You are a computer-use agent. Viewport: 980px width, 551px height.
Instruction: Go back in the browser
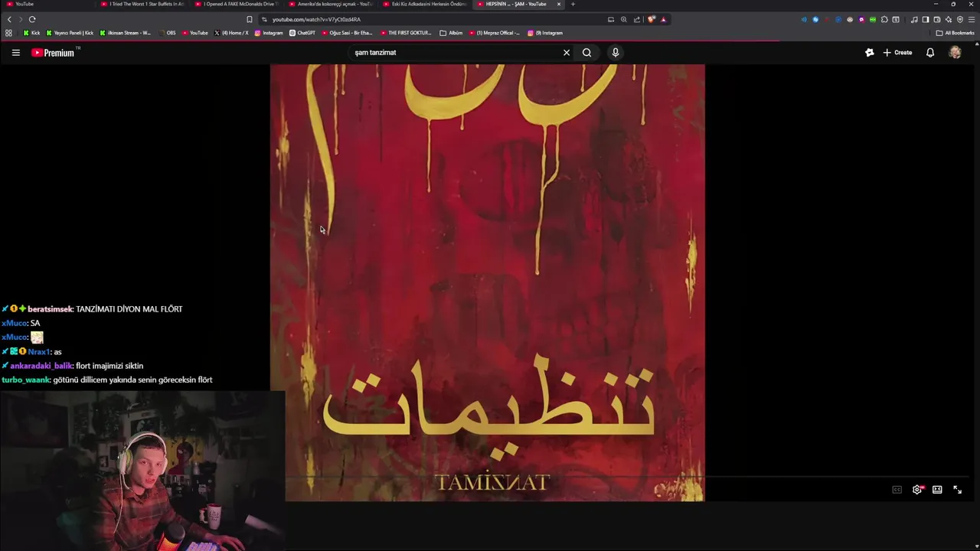[x=9, y=19]
